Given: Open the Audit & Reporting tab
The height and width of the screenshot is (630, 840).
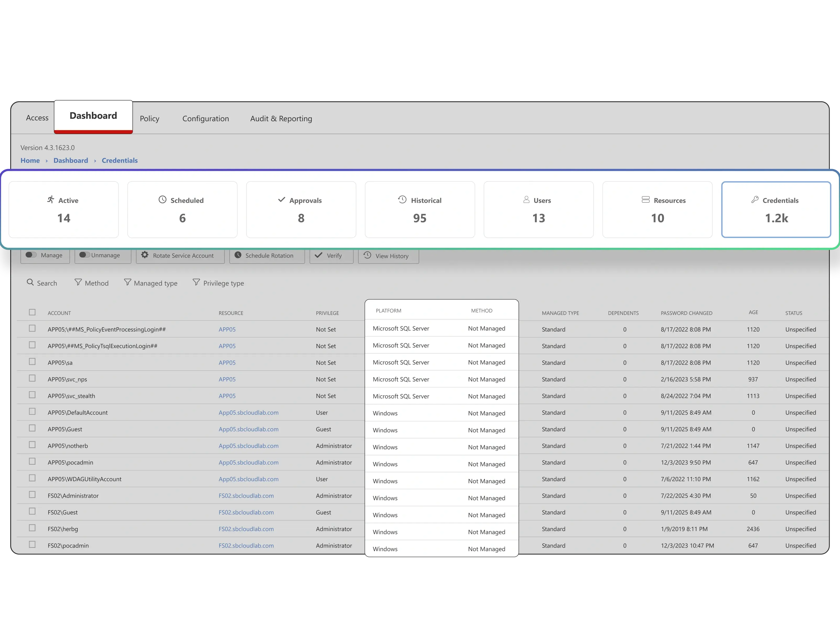Looking at the screenshot, I should 281,118.
